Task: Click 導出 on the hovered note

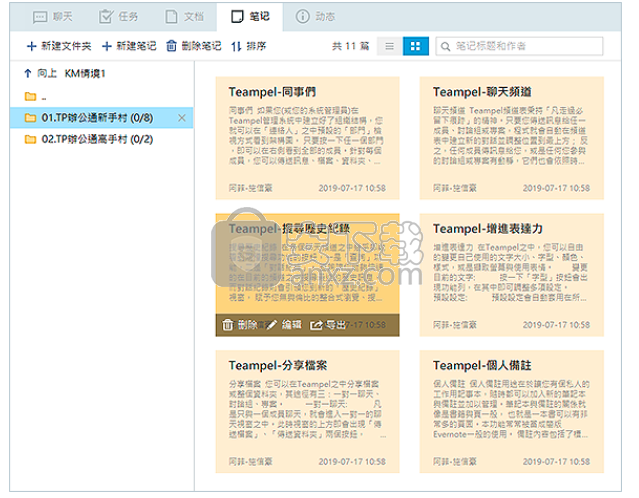Action: [328, 325]
